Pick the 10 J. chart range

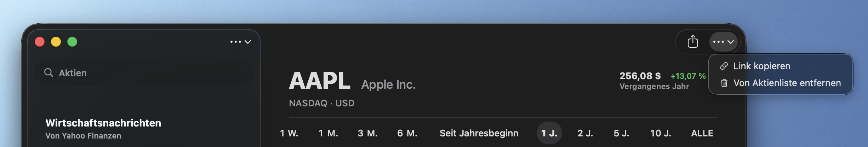pos(660,133)
